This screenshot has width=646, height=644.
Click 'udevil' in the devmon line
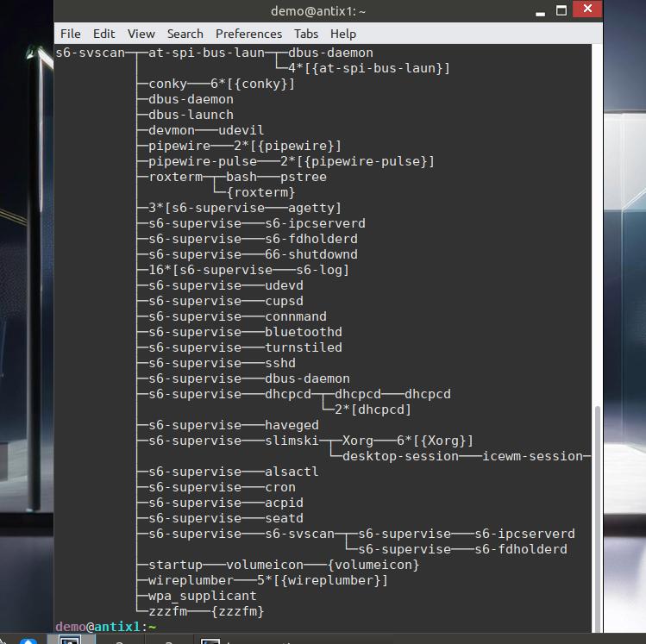(x=241, y=130)
